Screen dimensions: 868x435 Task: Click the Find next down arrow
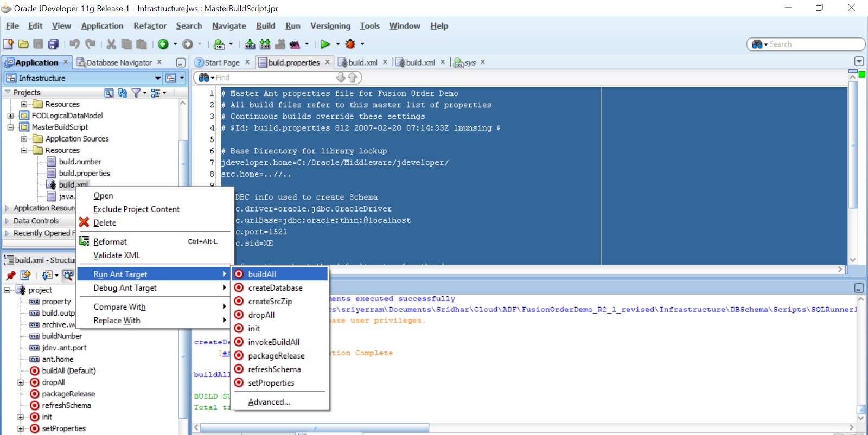point(341,78)
